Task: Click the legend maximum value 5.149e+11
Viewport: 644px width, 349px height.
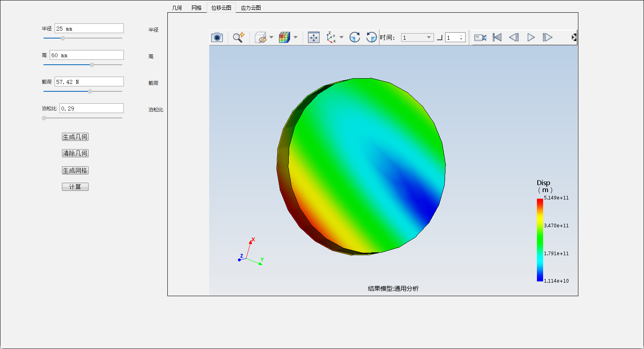Action: (556, 198)
